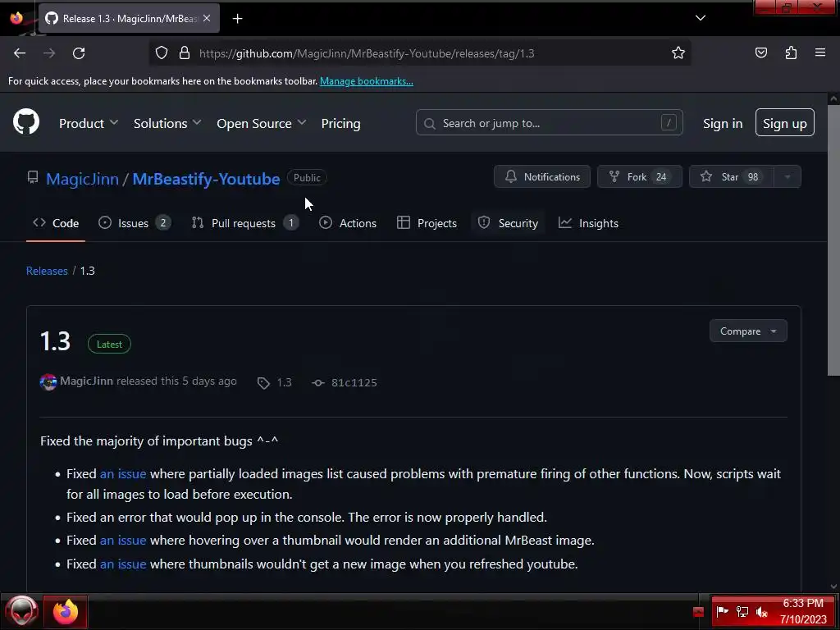Switch to the Issues tab
The image size is (840, 630).
point(135,223)
